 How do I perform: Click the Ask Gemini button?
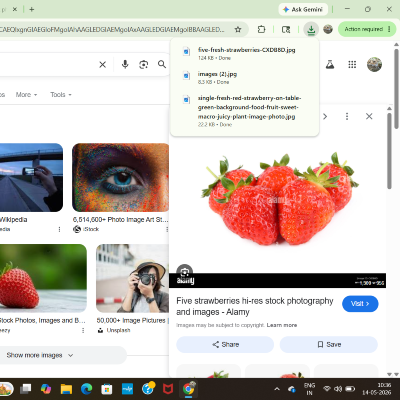[303, 9]
